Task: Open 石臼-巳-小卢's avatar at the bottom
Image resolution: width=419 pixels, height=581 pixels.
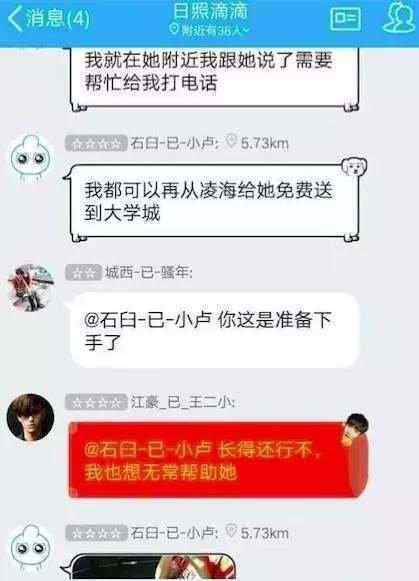Action: (31, 548)
